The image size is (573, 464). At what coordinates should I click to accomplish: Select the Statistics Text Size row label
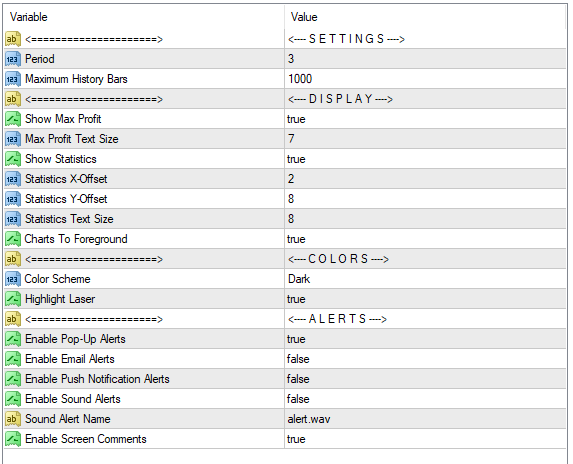pos(69,219)
